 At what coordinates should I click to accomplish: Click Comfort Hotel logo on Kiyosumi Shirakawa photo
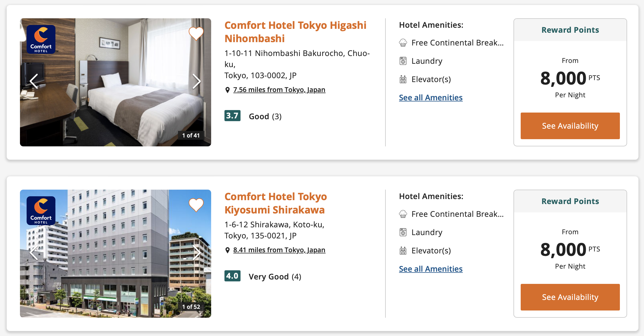coord(41,210)
